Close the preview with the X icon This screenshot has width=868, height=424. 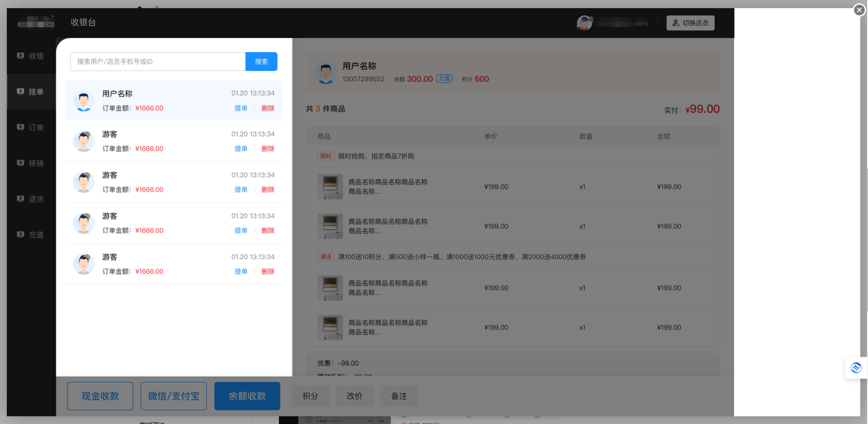pyautogui.click(x=859, y=10)
